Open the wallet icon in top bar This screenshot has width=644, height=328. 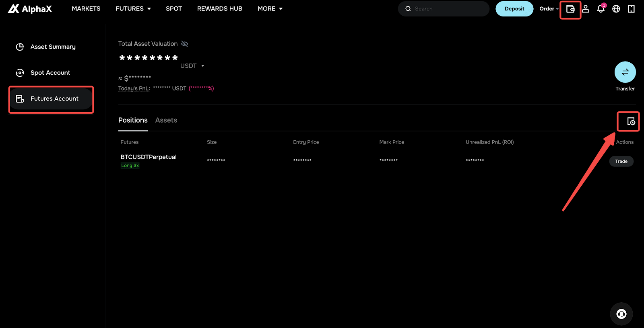click(x=570, y=9)
